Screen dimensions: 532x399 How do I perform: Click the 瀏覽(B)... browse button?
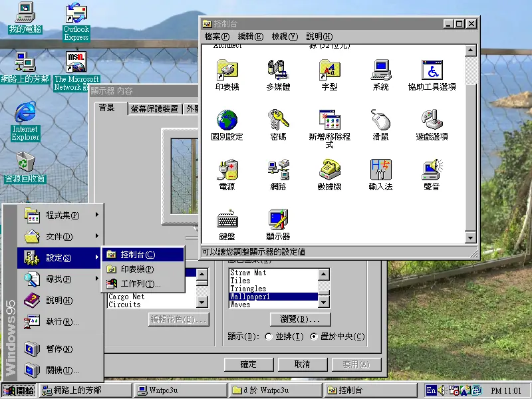point(301,319)
